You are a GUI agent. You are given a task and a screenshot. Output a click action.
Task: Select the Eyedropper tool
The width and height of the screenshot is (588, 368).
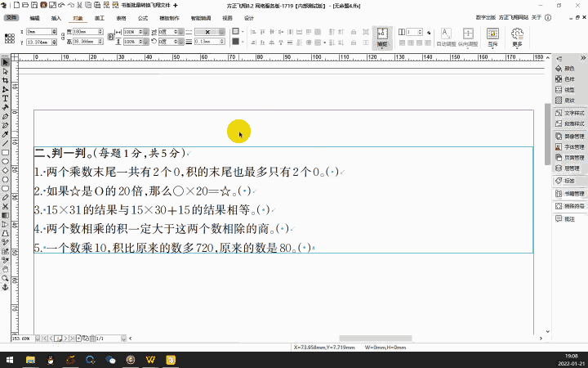point(5,134)
